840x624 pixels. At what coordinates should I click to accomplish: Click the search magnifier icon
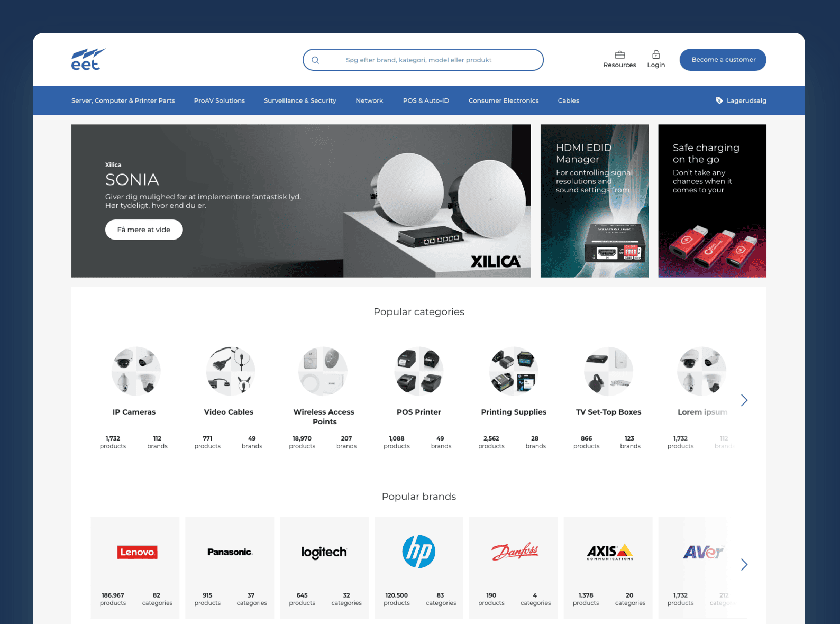click(315, 60)
